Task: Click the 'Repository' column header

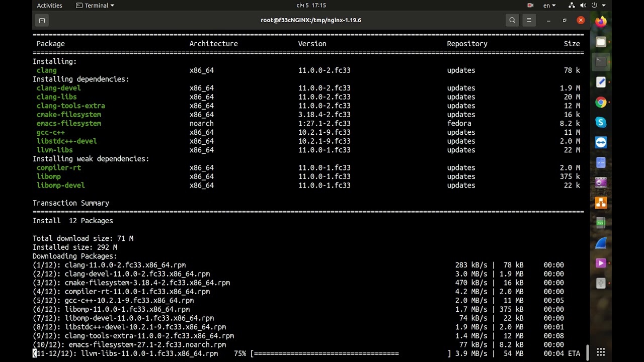Action: [x=467, y=44]
